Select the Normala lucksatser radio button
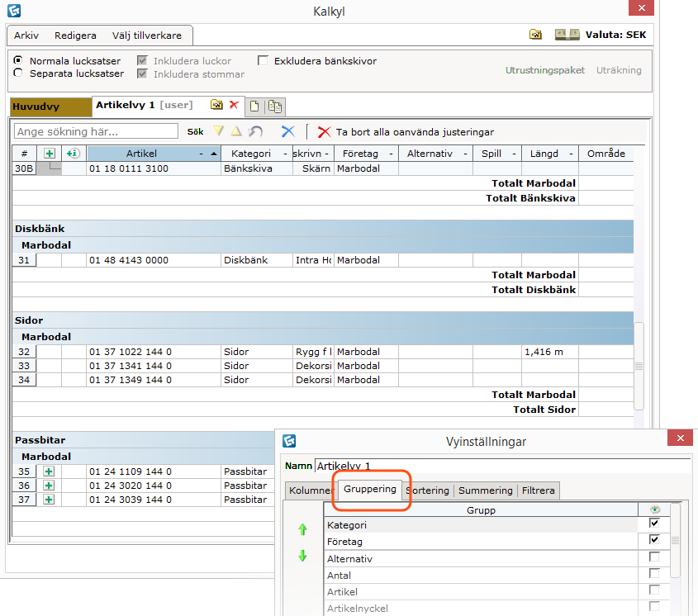This screenshot has width=698, height=616. click(x=18, y=60)
